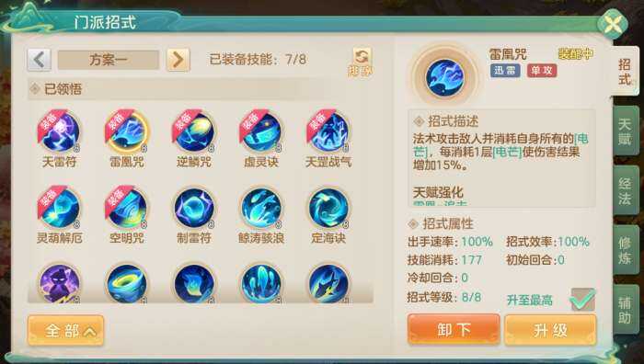Image resolution: width=644 pixels, height=364 pixels.
Task: Select the 空明咒 skill icon
Action: click(x=127, y=209)
